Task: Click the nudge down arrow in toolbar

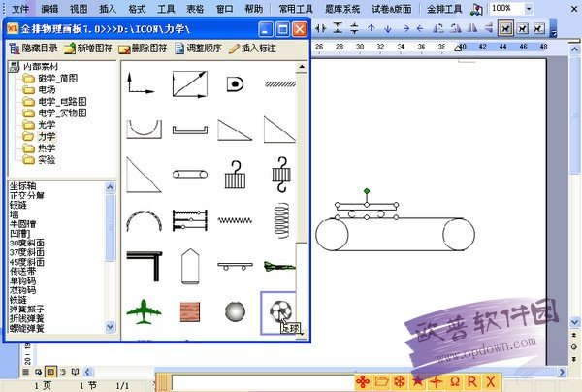Action: pos(387,28)
